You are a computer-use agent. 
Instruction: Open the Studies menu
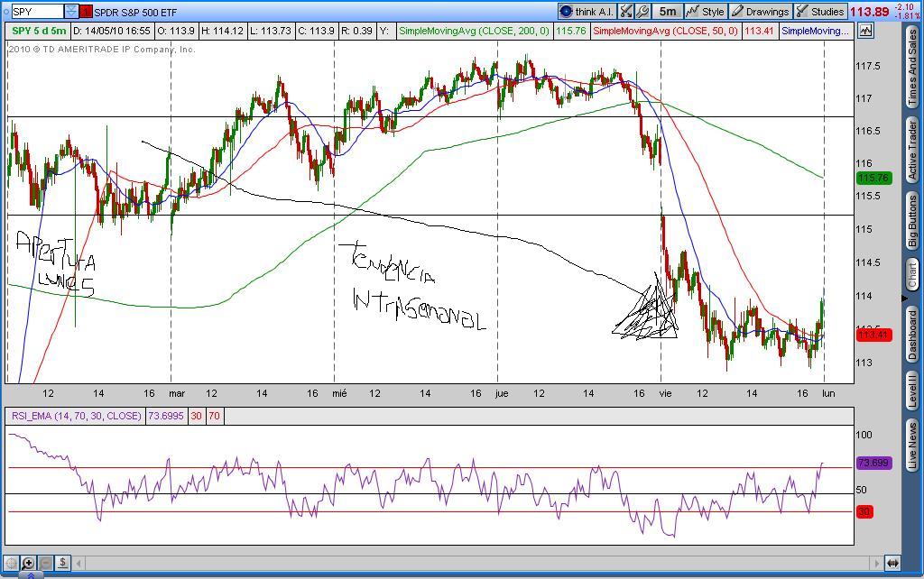(820, 12)
